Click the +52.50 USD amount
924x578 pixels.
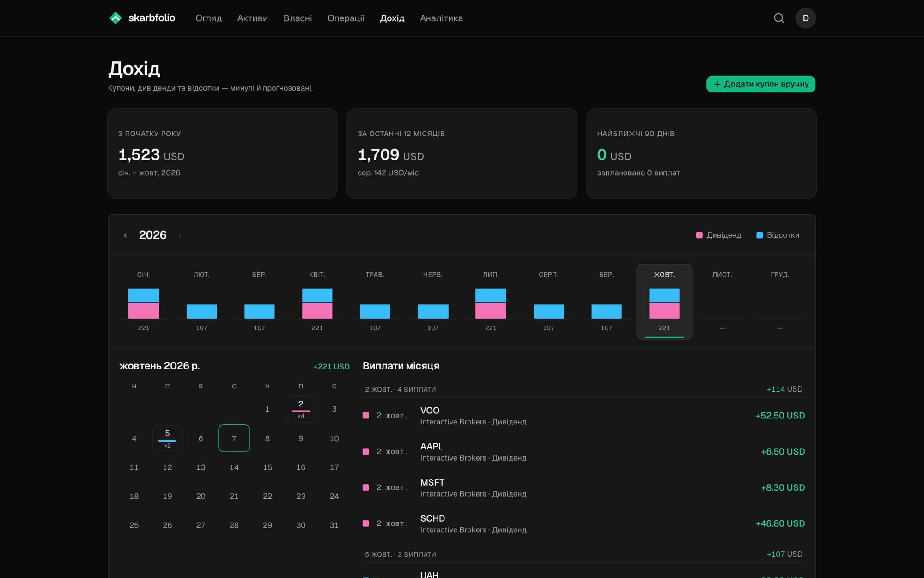click(x=780, y=416)
